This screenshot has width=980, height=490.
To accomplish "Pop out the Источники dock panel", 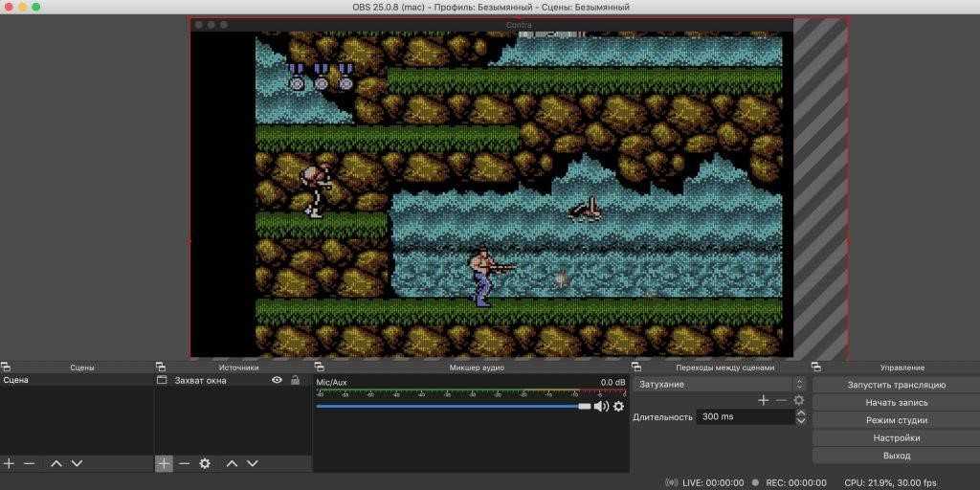I will coord(160,367).
